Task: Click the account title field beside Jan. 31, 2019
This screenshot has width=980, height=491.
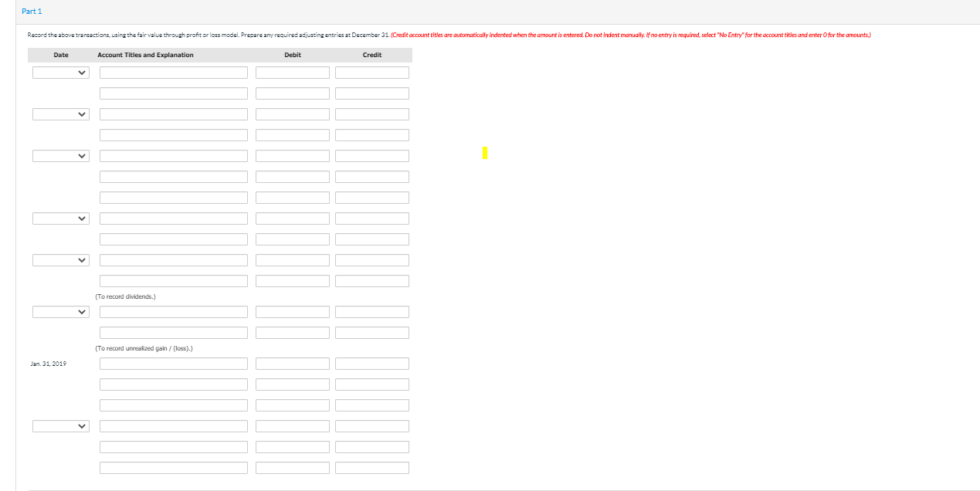Action: point(173,363)
